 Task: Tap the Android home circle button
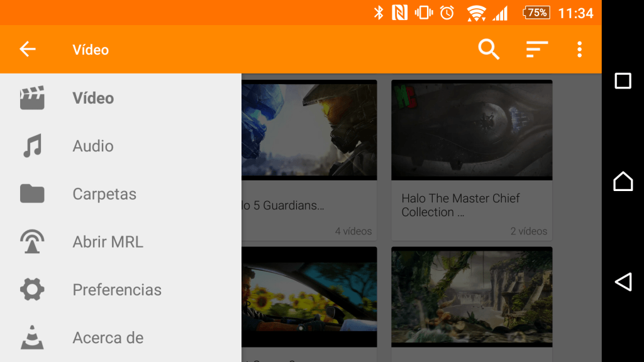(x=623, y=181)
